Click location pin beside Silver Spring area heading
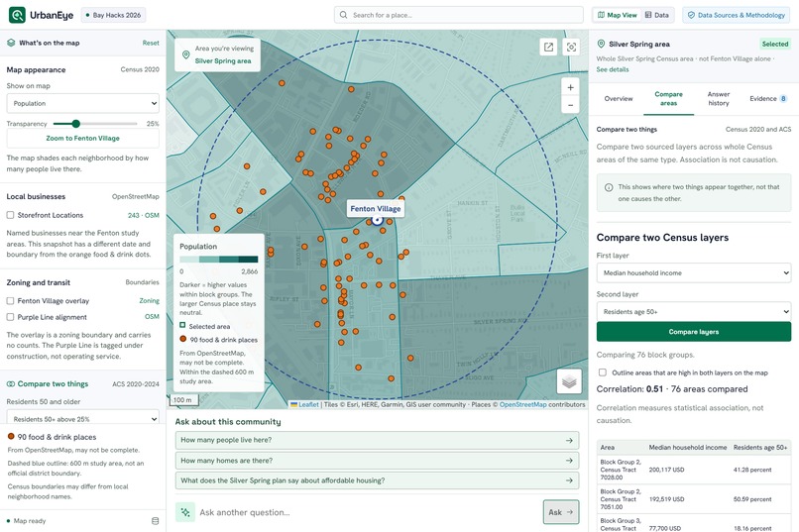 click(x=601, y=44)
